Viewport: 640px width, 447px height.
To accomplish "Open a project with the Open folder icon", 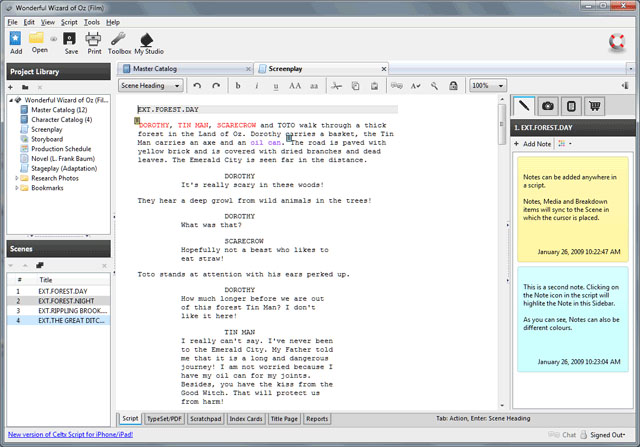I will tap(39, 43).
